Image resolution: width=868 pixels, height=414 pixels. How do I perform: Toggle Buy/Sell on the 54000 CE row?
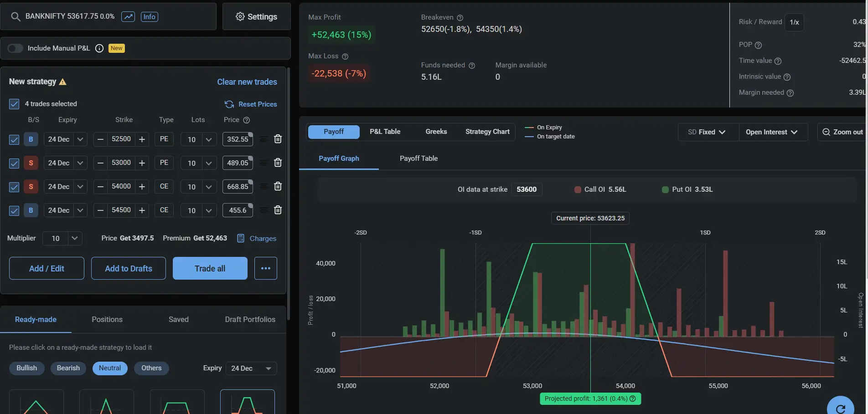(31, 187)
